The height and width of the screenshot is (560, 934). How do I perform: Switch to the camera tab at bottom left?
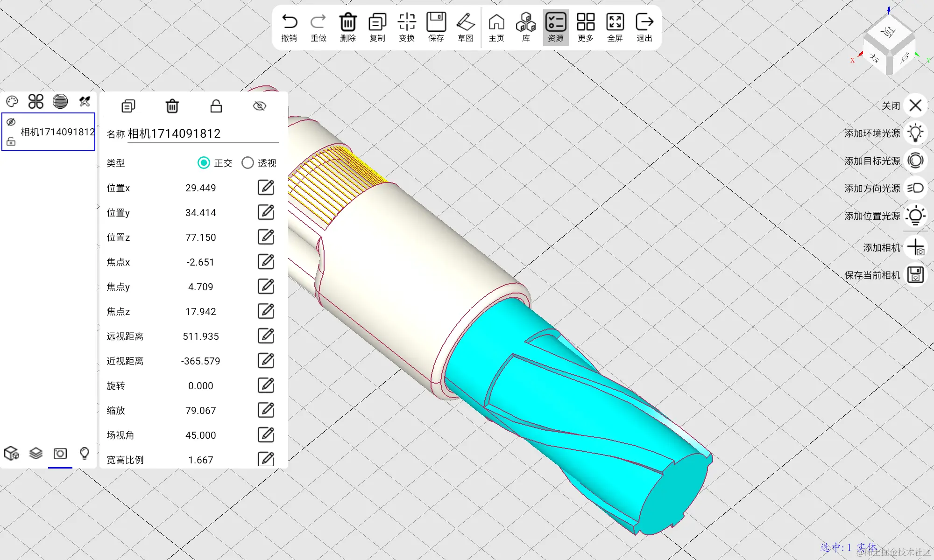60,454
